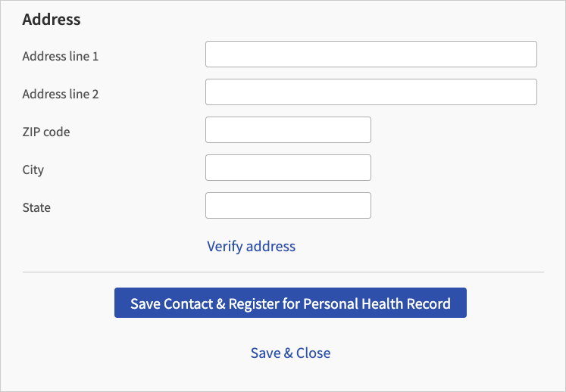Image resolution: width=566 pixels, height=392 pixels.
Task: Place cursor in the first street address box
Action: coord(371,54)
